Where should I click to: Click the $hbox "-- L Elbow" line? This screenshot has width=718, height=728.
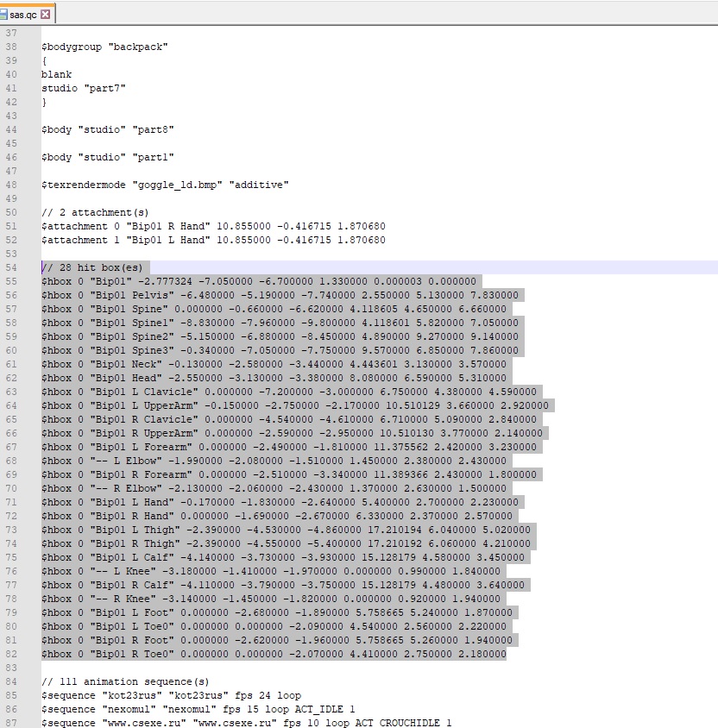pyautogui.click(x=274, y=461)
